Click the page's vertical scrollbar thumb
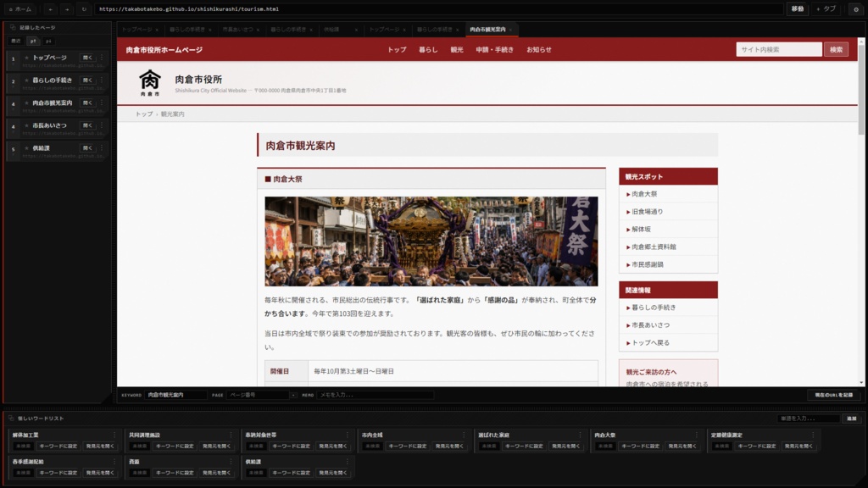 point(861,90)
